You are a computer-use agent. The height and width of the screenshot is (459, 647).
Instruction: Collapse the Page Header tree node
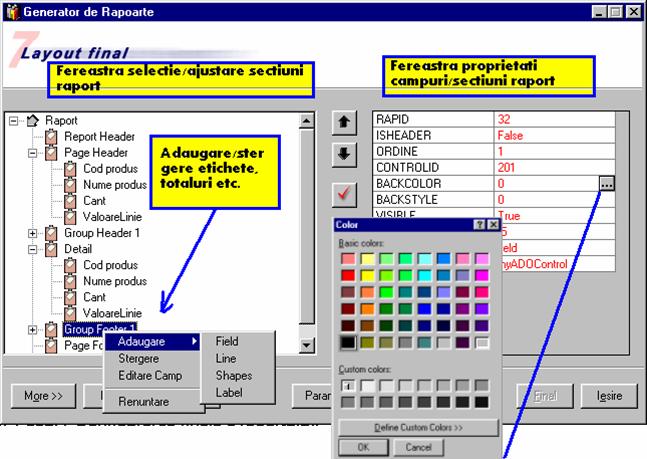click(x=33, y=153)
